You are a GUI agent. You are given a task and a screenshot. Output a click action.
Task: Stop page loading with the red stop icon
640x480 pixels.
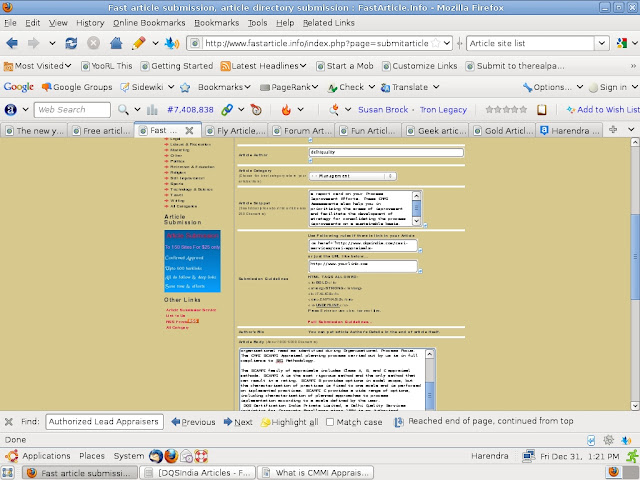tap(94, 44)
